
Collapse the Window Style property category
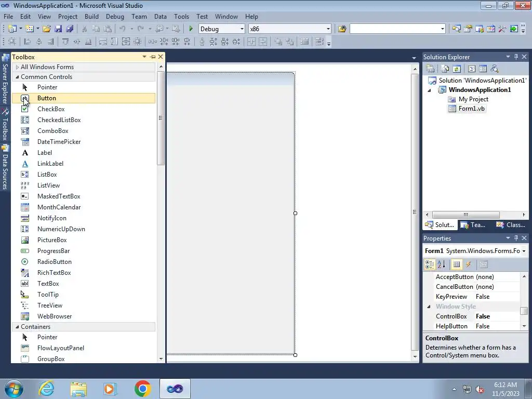(x=429, y=307)
